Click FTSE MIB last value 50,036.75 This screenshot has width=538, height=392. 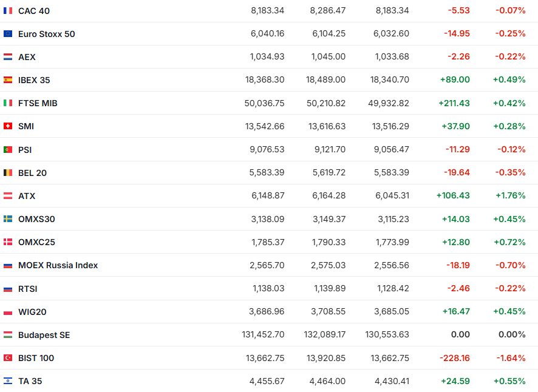coord(264,103)
